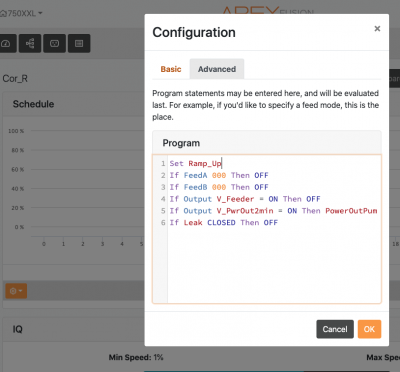Click the IQ panel heading
Screen dimensions: 400x372
point(17,329)
